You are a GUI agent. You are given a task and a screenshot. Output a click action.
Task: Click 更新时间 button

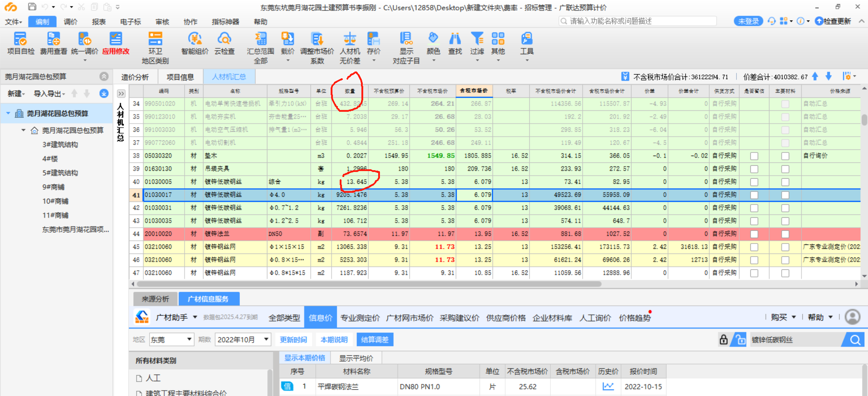pyautogui.click(x=293, y=339)
